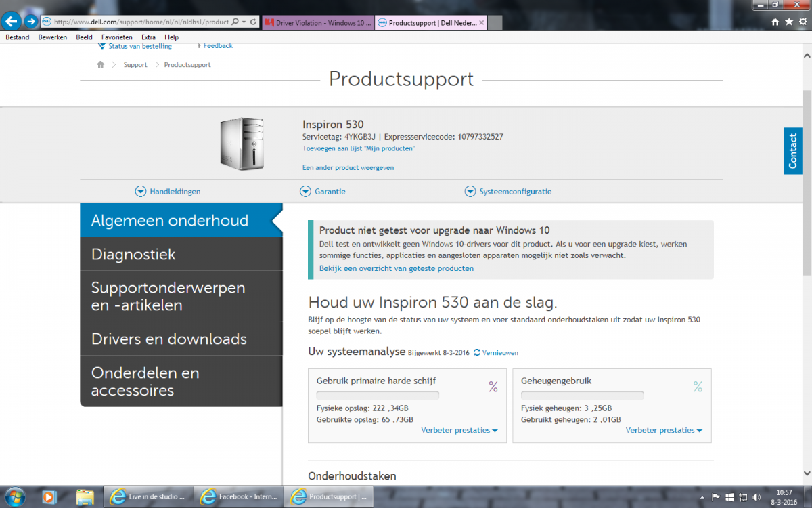
Task: Switch to Facebook Internet Explorer taskbar window
Action: [238, 496]
